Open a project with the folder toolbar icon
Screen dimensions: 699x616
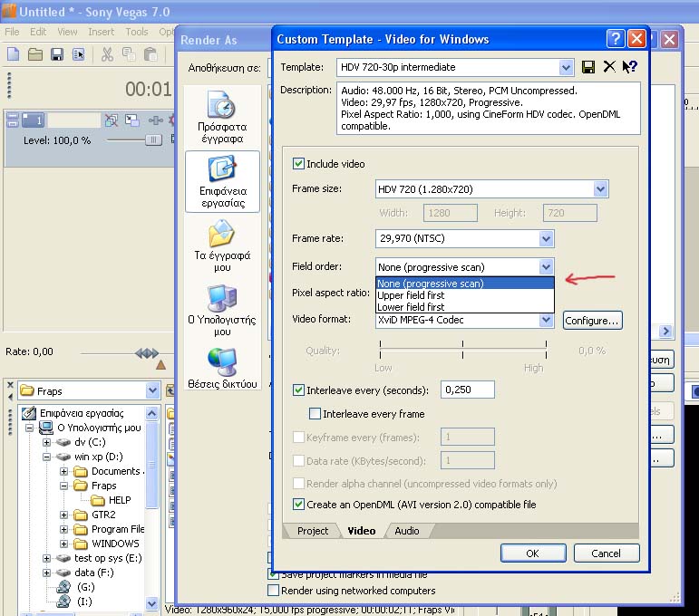tap(35, 54)
